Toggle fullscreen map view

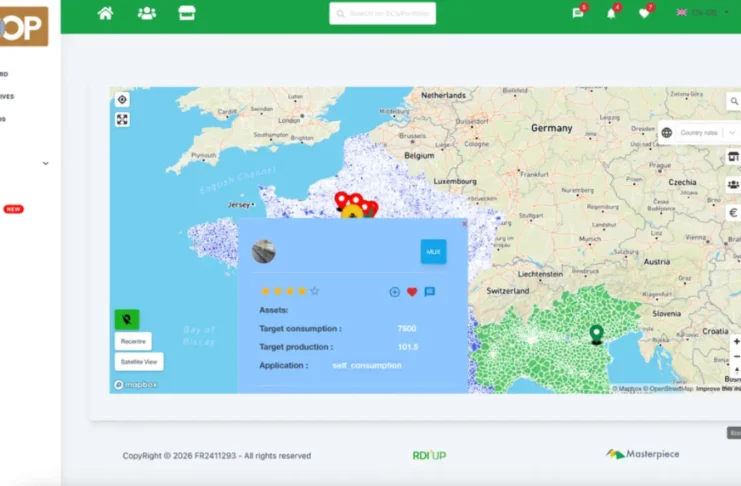point(122,120)
